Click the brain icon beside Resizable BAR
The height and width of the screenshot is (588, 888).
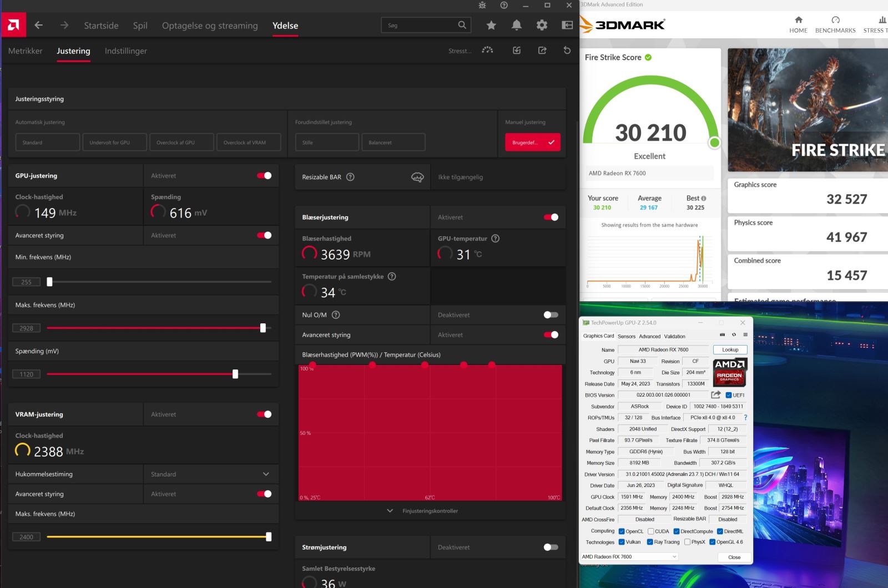pos(417,177)
